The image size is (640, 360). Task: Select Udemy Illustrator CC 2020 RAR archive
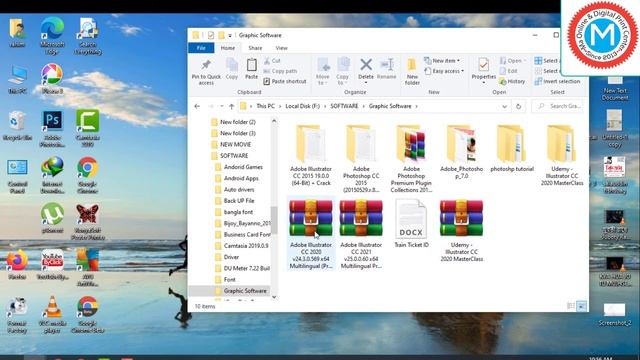[461, 231]
